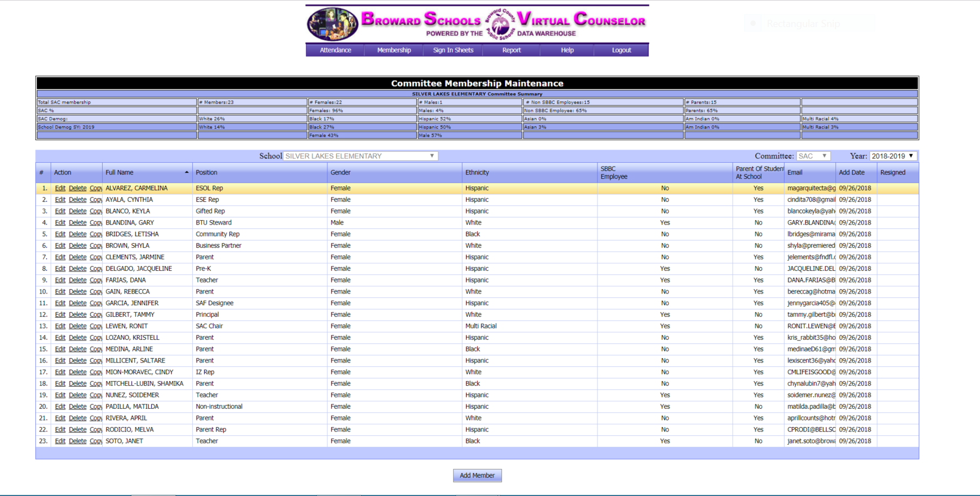The width and height of the screenshot is (980, 496).
Task: Open the Sign In Sheets menu
Action: tap(453, 50)
